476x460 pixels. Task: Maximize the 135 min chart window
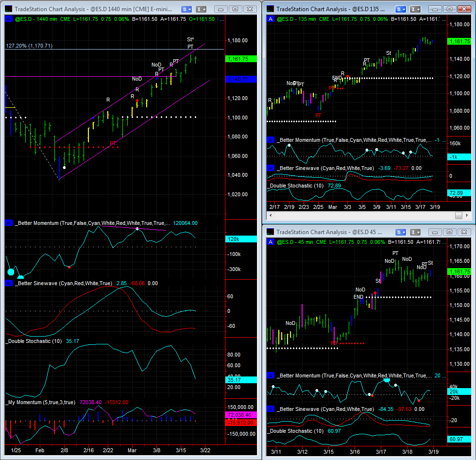(450, 9)
